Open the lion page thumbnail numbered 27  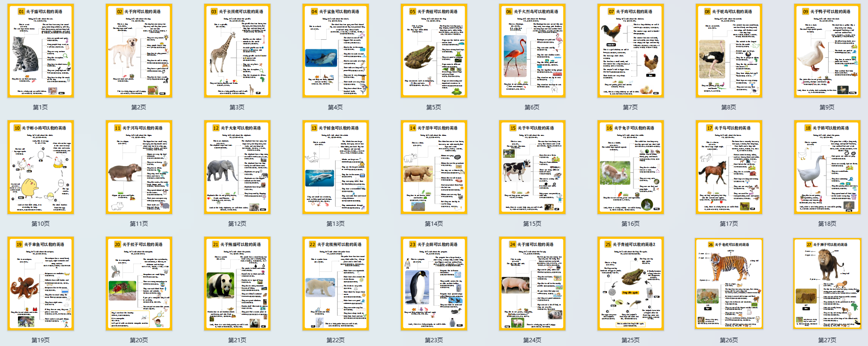pyautogui.click(x=827, y=284)
